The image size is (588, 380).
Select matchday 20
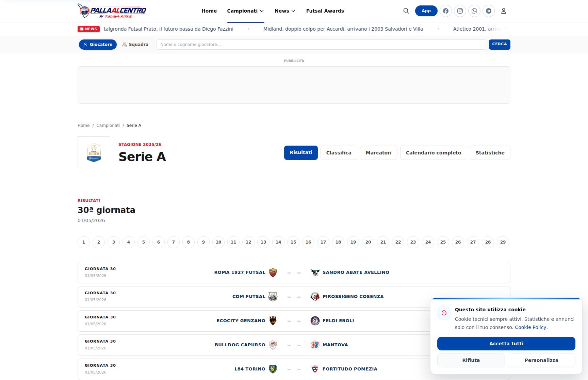tap(368, 242)
